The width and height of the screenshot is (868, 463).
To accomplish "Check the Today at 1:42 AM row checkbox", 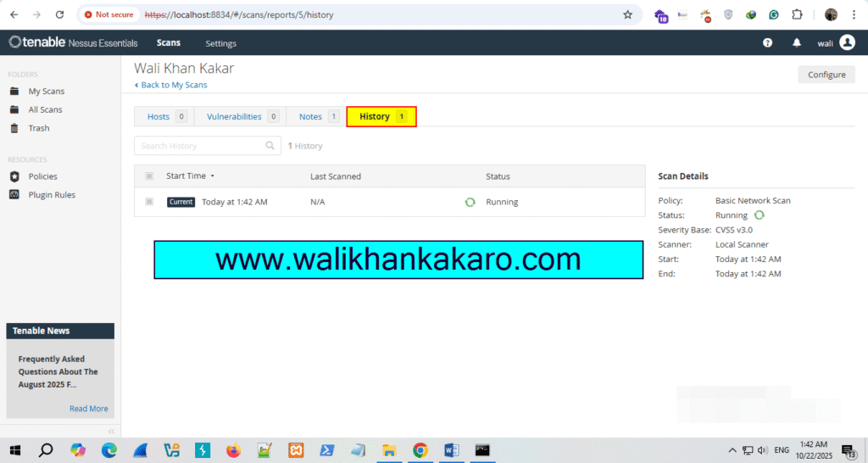I will click(x=149, y=202).
